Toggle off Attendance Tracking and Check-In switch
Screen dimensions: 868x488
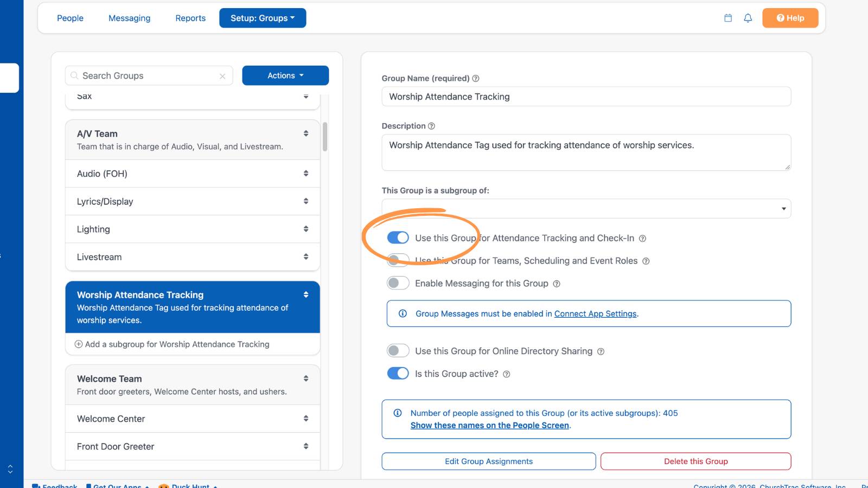[398, 237]
